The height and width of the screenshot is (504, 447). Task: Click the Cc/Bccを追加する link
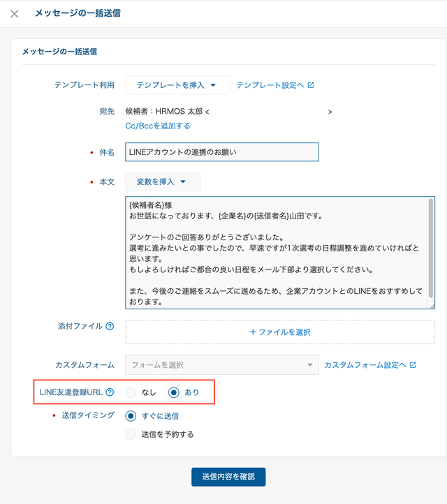pyautogui.click(x=157, y=126)
